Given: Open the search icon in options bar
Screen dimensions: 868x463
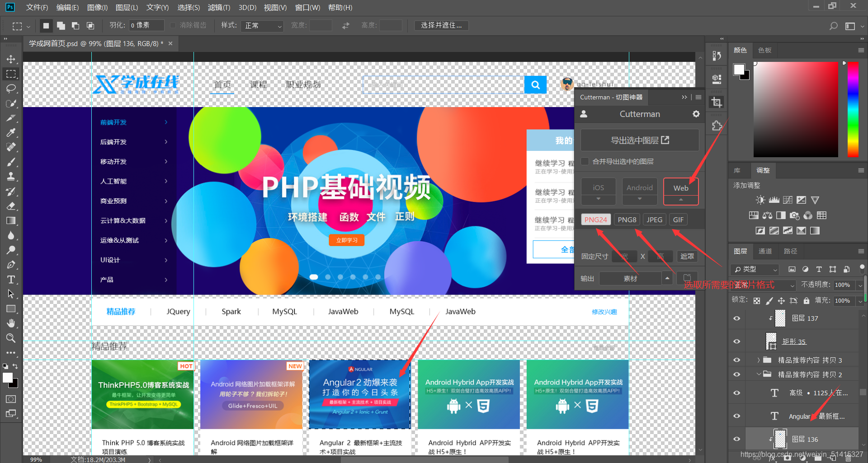Looking at the screenshot, I should [x=833, y=26].
